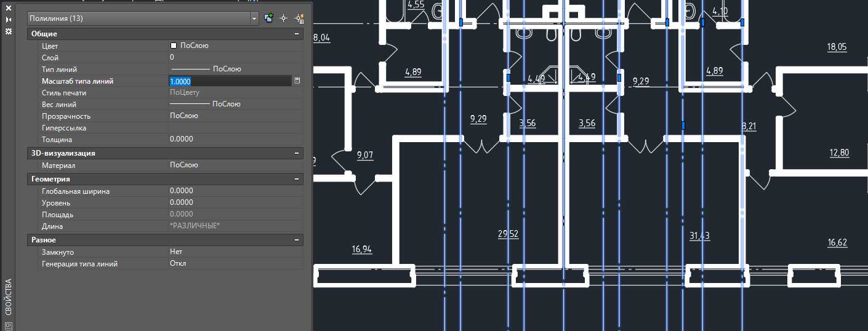Click room area label 4,55
868x331 pixels.
point(416,5)
